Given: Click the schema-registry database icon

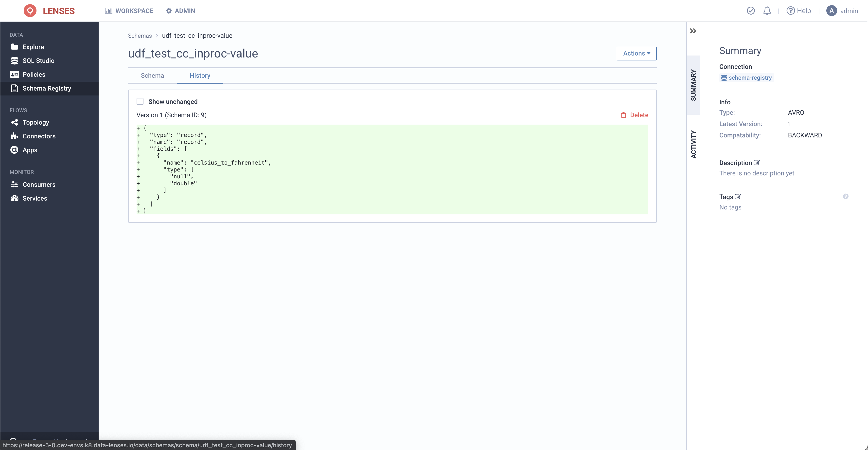Looking at the screenshot, I should click(724, 78).
